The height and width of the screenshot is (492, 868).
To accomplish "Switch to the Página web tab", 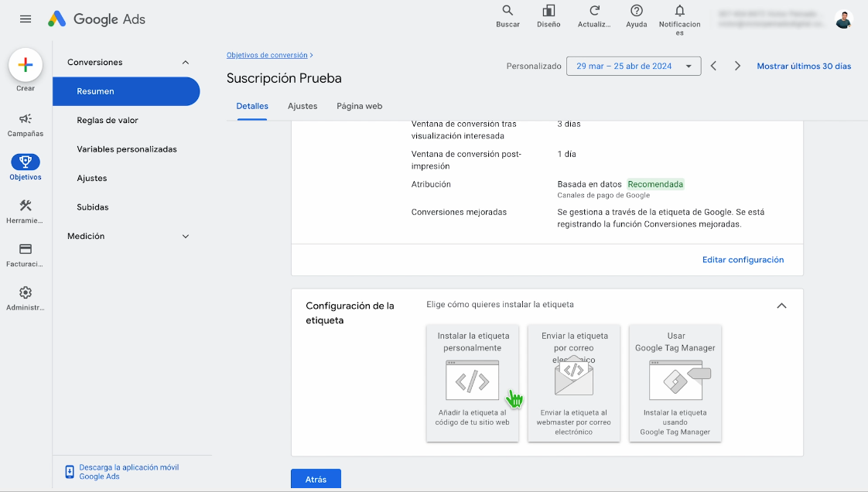I will [359, 106].
